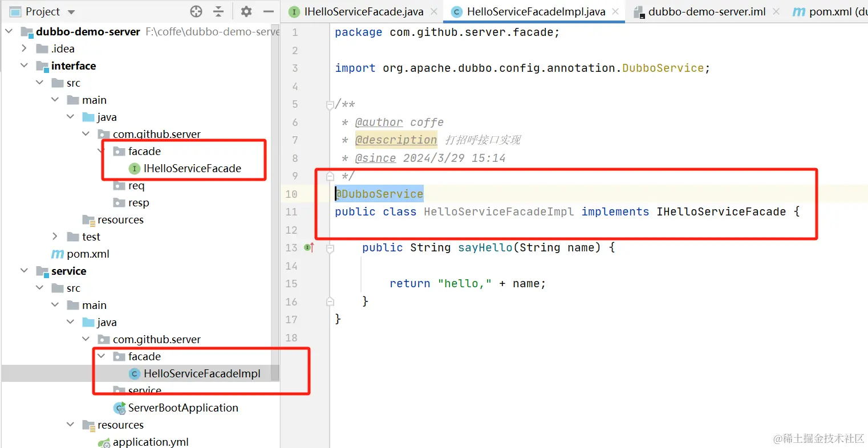Collapse src under the interface module

click(39, 83)
